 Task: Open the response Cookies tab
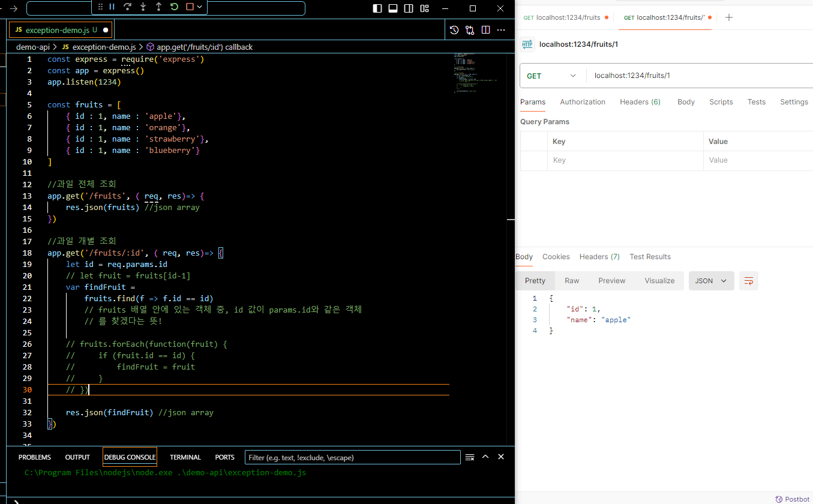[x=556, y=257]
